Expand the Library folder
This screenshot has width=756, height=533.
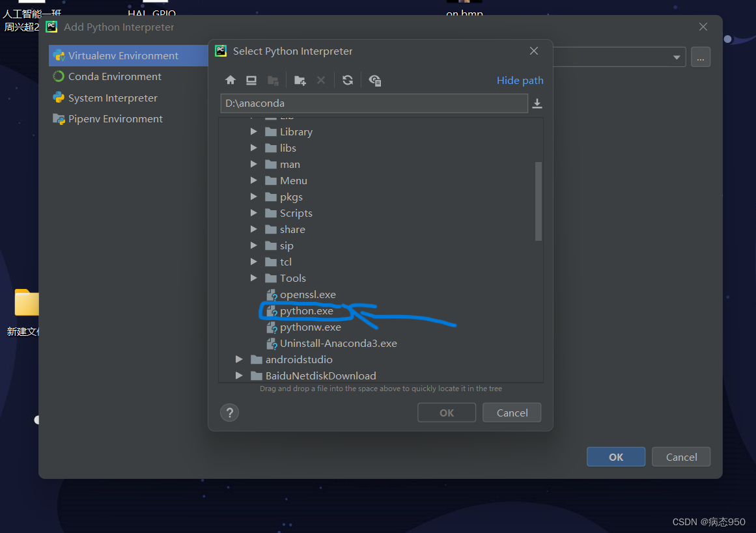[253, 131]
